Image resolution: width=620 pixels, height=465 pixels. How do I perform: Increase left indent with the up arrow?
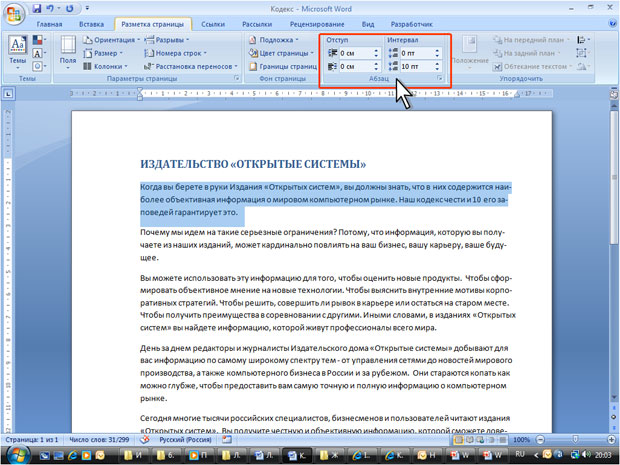tap(376, 51)
